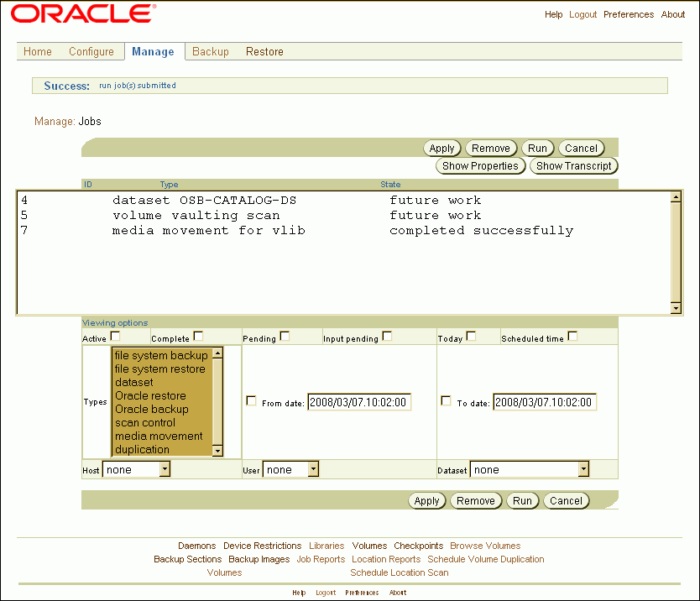Click the bottom Cancel button
700x601 pixels.
pos(566,500)
